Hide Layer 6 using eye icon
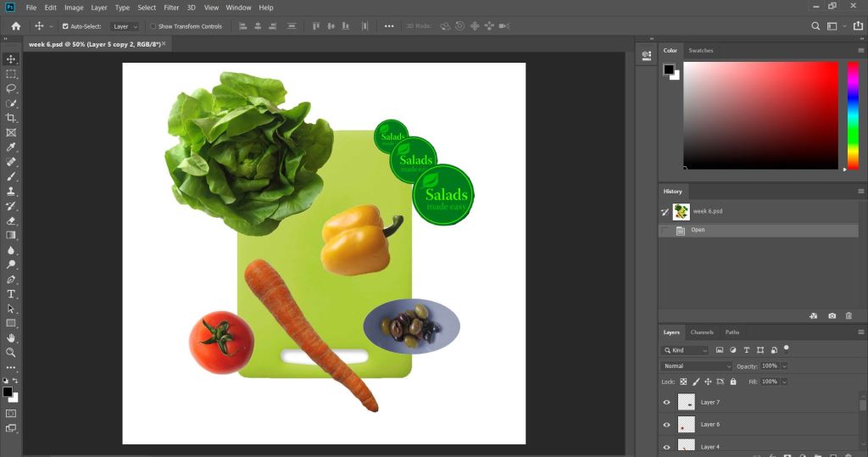 click(x=666, y=424)
